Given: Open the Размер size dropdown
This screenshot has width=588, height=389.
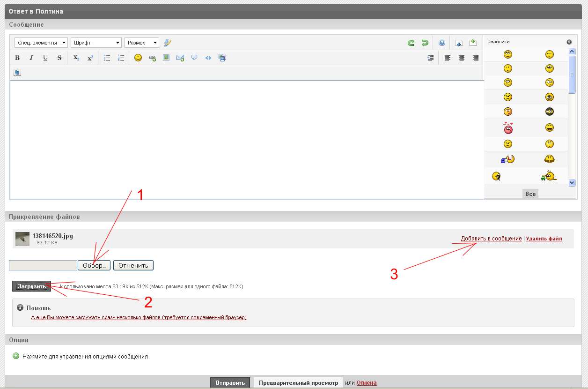Looking at the screenshot, I should click(x=141, y=43).
